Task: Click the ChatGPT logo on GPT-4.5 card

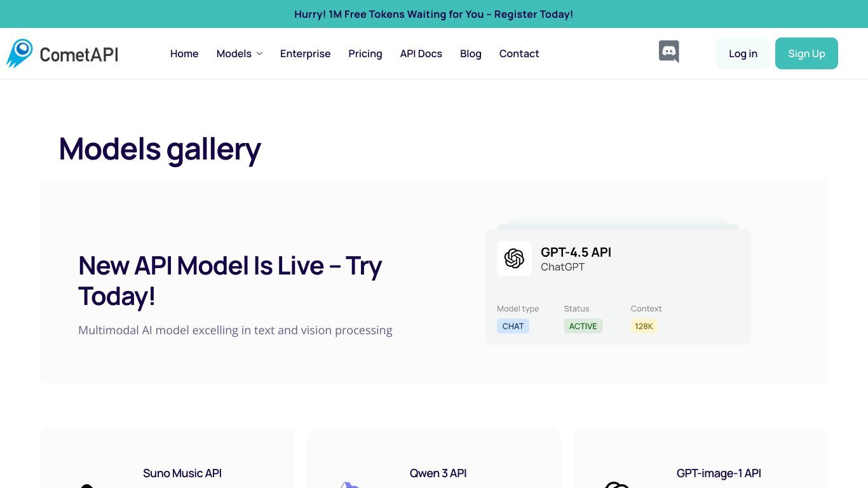Action: point(514,258)
